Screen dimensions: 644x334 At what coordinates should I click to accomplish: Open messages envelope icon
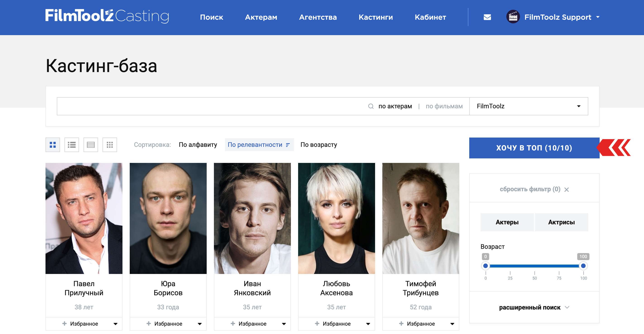pyautogui.click(x=487, y=17)
